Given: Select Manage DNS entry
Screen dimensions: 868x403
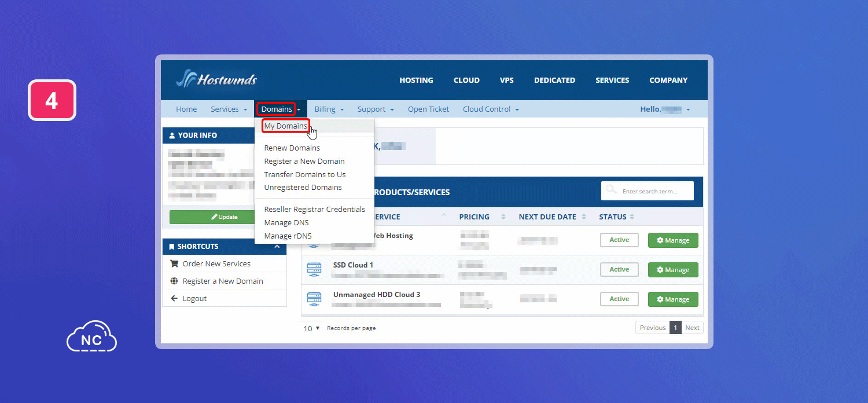Looking at the screenshot, I should 286,222.
